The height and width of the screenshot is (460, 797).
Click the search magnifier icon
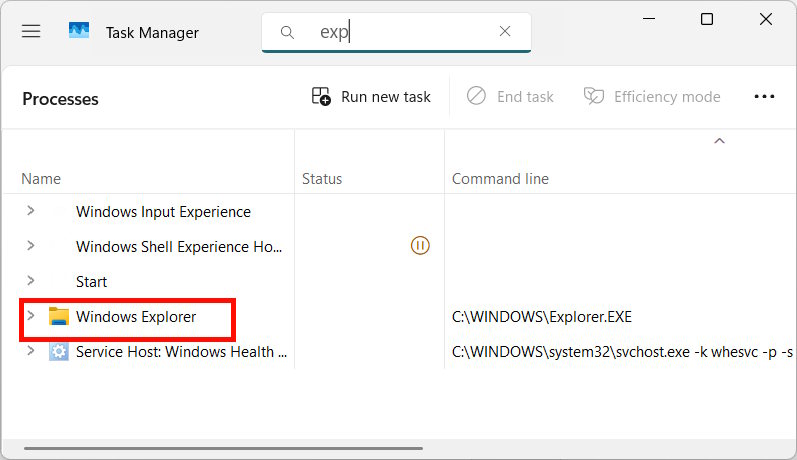coord(287,33)
